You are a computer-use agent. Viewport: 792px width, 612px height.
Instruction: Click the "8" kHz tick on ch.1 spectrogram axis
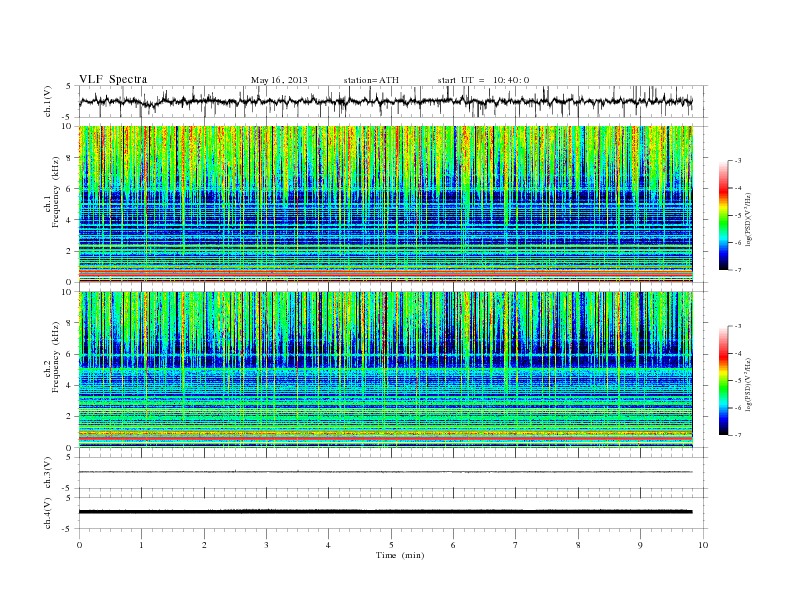[x=70, y=158]
